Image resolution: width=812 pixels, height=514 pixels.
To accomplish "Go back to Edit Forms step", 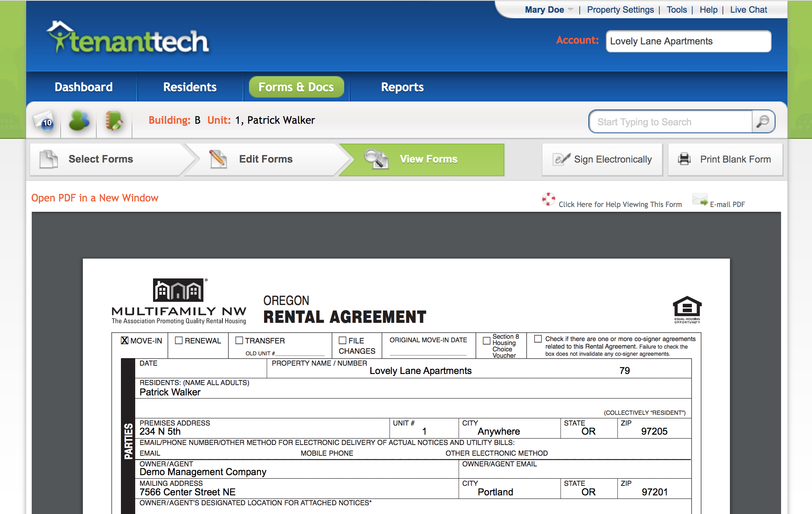I will pos(265,159).
